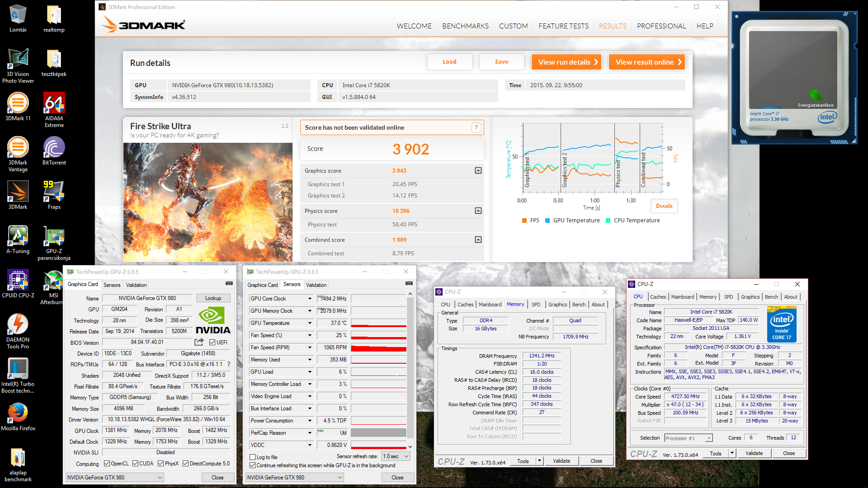Click the Intel Core i7 processor gadget image

[x=794, y=78]
